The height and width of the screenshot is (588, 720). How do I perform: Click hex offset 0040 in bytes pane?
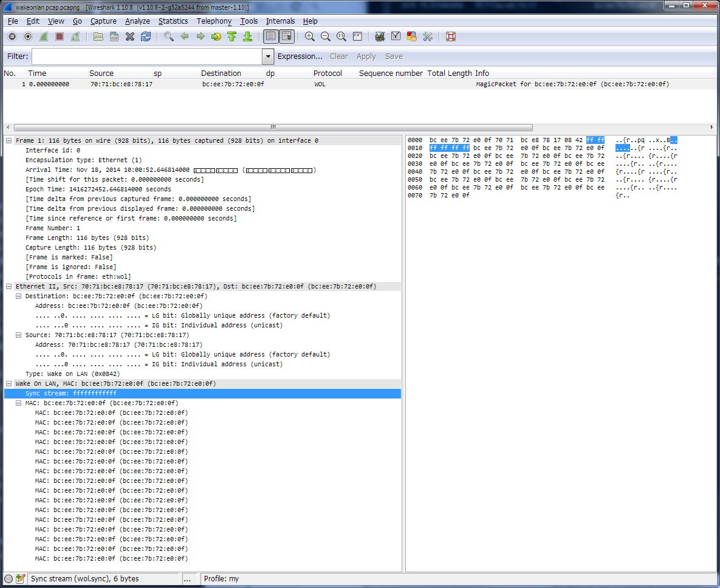click(x=414, y=172)
